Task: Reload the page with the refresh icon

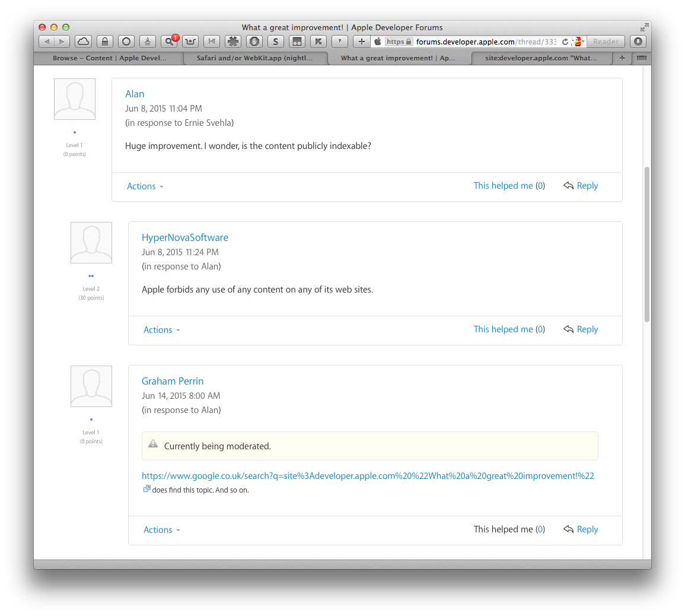Action: (x=565, y=42)
